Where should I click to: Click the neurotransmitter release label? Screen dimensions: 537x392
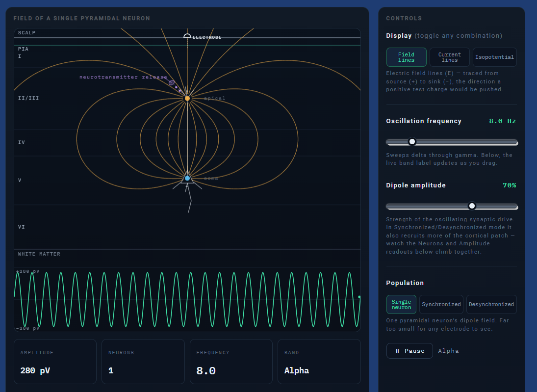123,77
